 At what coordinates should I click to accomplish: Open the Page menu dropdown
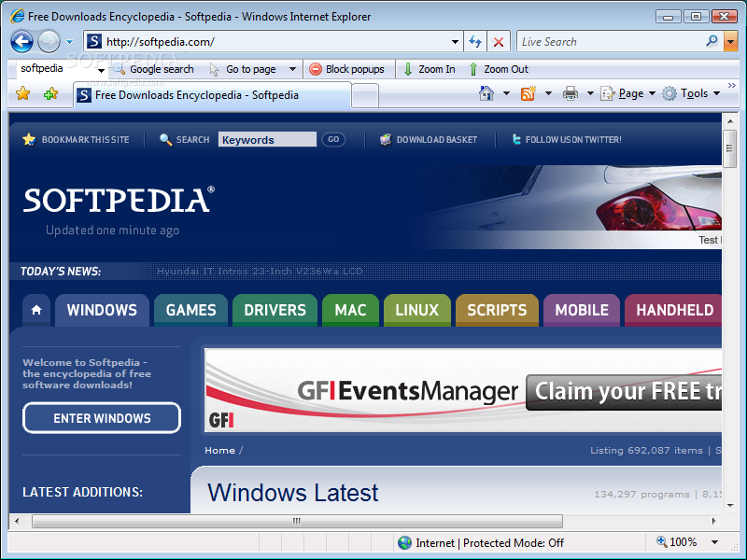[x=629, y=93]
